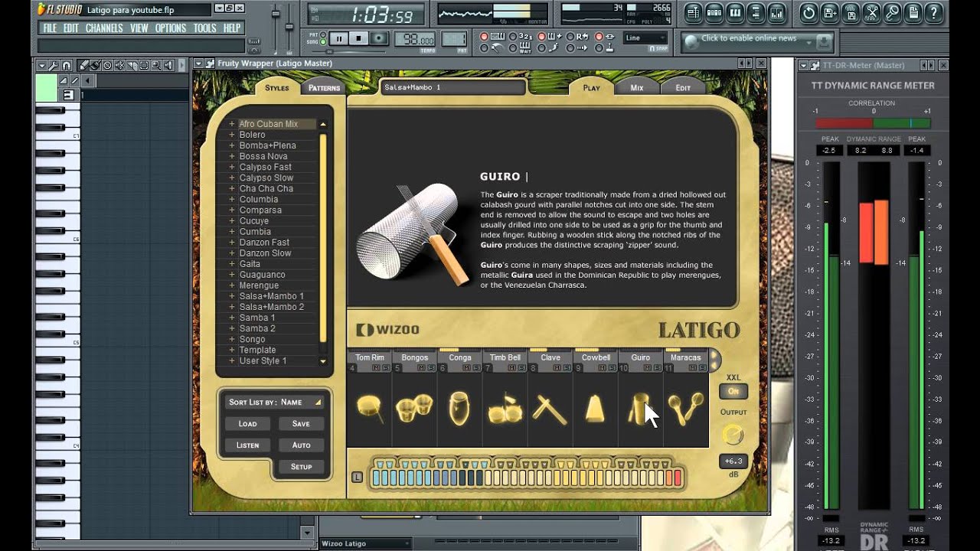Click the Save button in Latigo
The image size is (980, 551).
[x=301, y=423]
